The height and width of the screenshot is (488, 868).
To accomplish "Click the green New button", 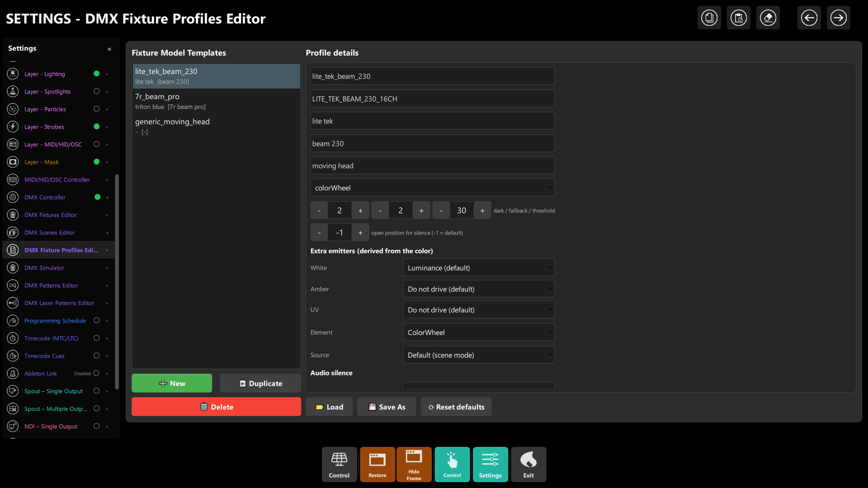I will point(172,383).
